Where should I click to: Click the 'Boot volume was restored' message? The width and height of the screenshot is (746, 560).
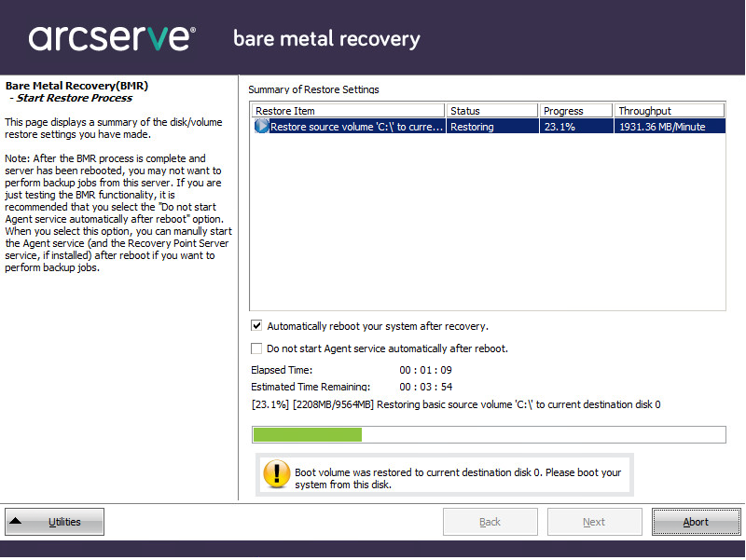[458, 478]
